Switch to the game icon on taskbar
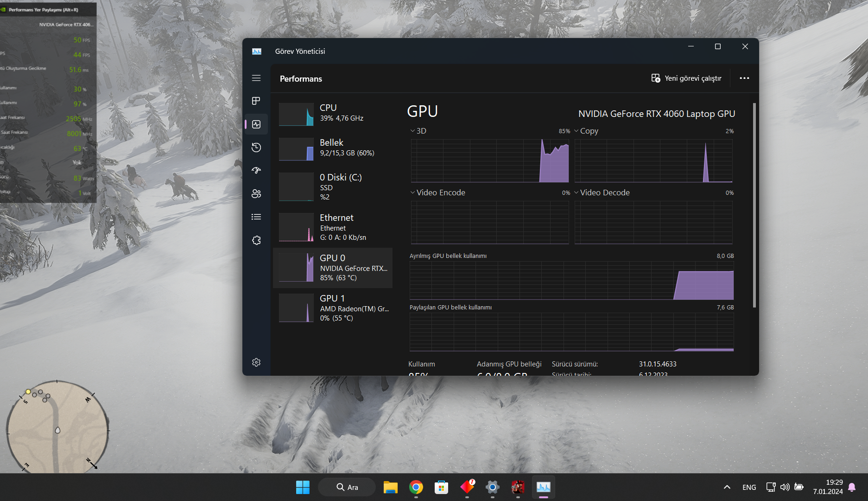The width and height of the screenshot is (868, 501). coord(518,487)
